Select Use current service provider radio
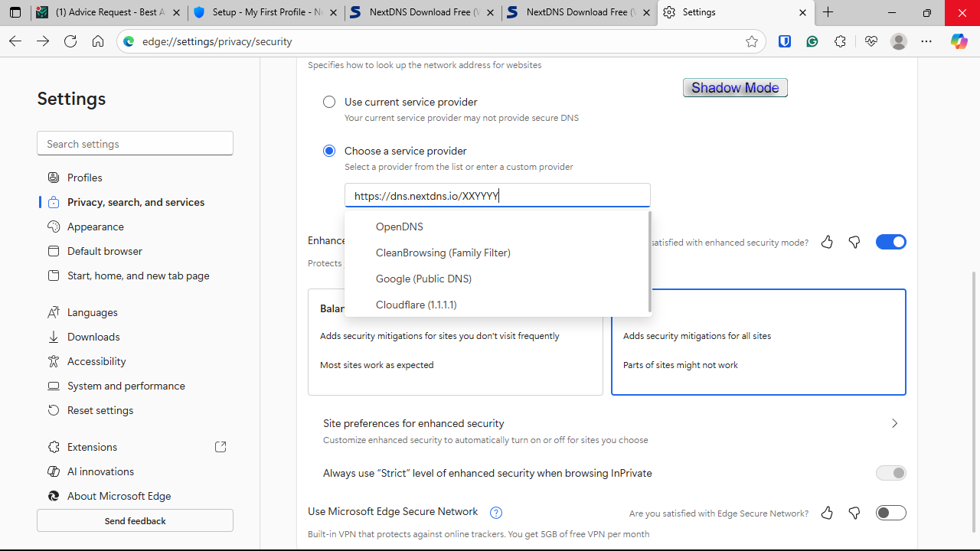The height and width of the screenshot is (551, 980). (329, 102)
